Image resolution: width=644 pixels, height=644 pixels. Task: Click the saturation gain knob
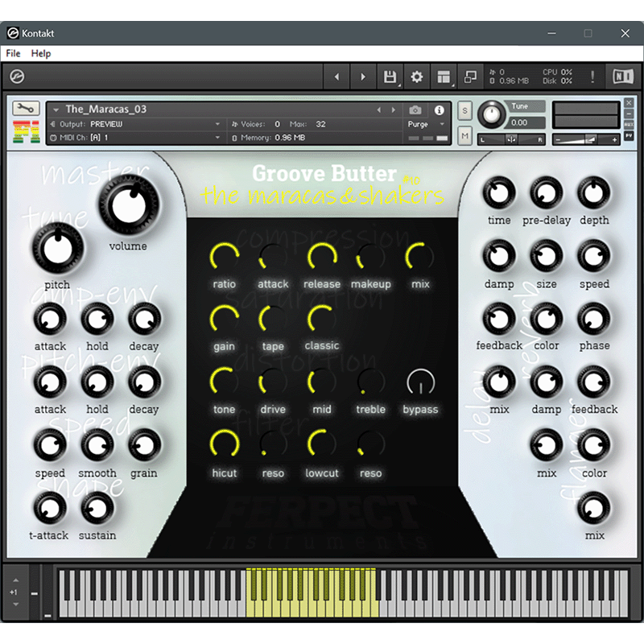pyautogui.click(x=225, y=320)
